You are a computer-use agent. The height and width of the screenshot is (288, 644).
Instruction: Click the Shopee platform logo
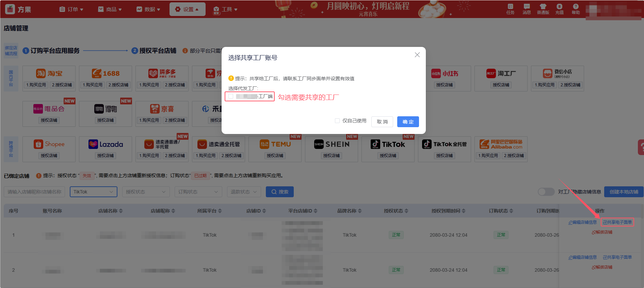click(x=49, y=144)
